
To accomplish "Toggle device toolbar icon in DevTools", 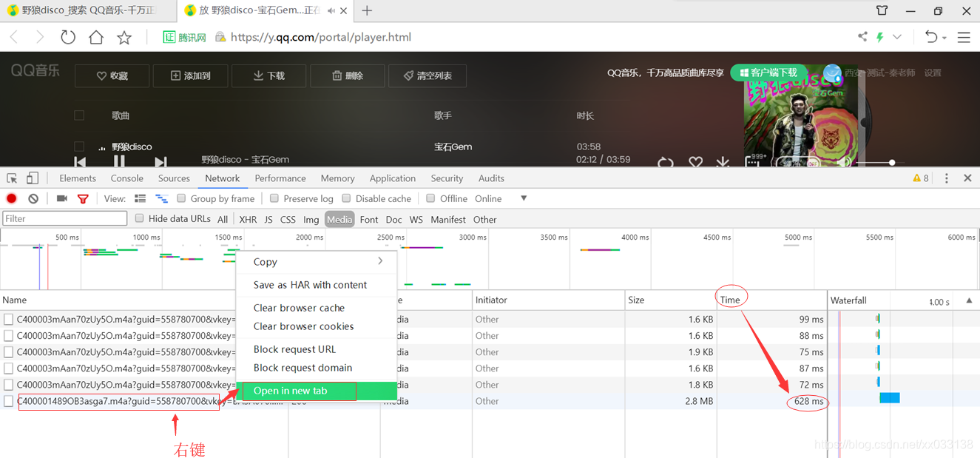I will 33,178.
